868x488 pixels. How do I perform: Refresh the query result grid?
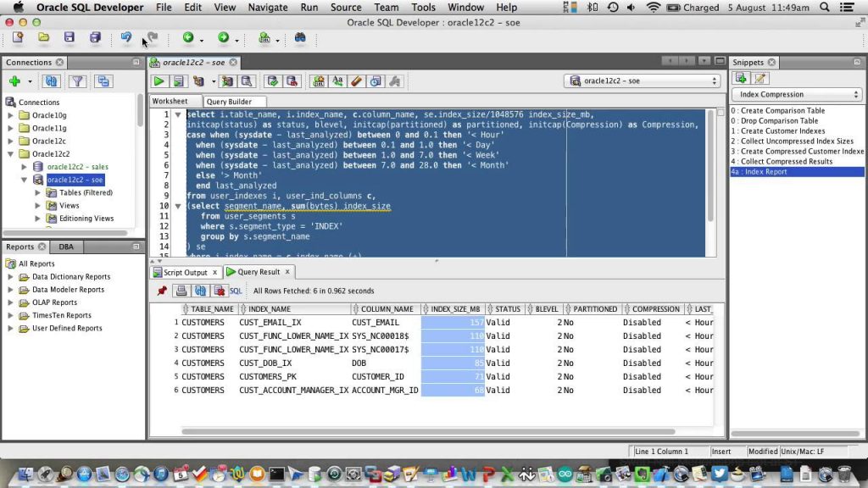pyautogui.click(x=200, y=291)
